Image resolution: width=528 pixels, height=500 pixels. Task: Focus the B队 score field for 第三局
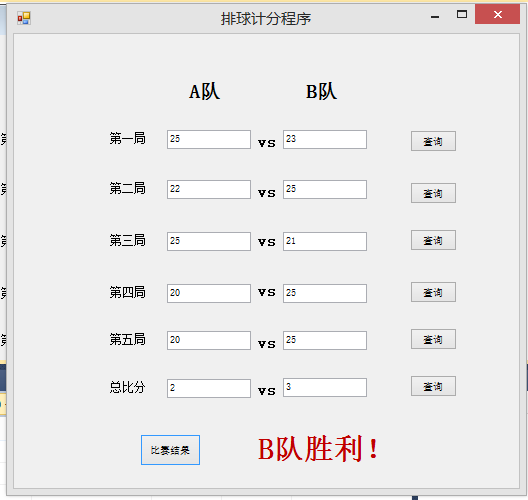(325, 241)
